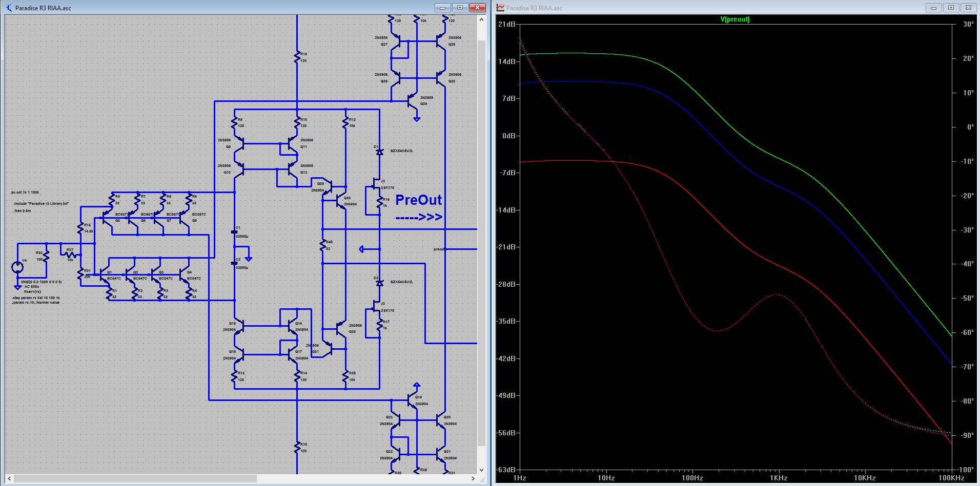Minimize the schematic window
Image resolution: width=980 pixels, height=486 pixels.
pyautogui.click(x=443, y=8)
